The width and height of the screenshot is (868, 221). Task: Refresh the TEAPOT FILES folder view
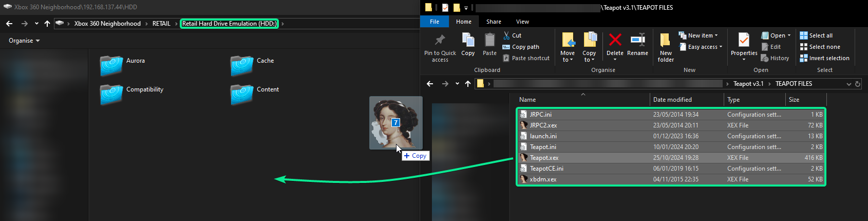857,84
